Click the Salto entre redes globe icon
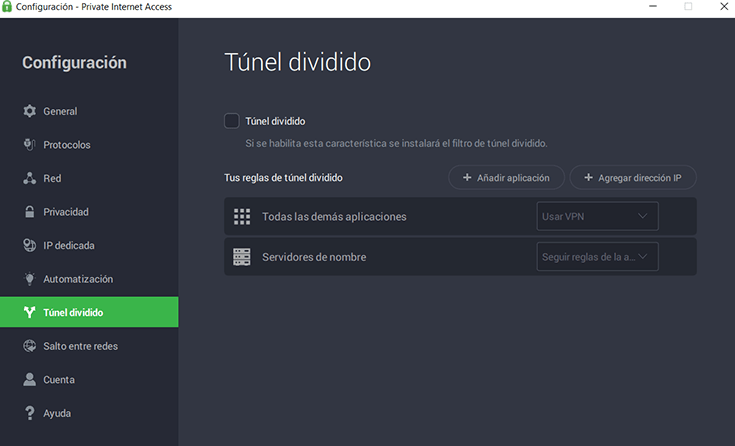Screen dimensions: 735x446 [30, 346]
